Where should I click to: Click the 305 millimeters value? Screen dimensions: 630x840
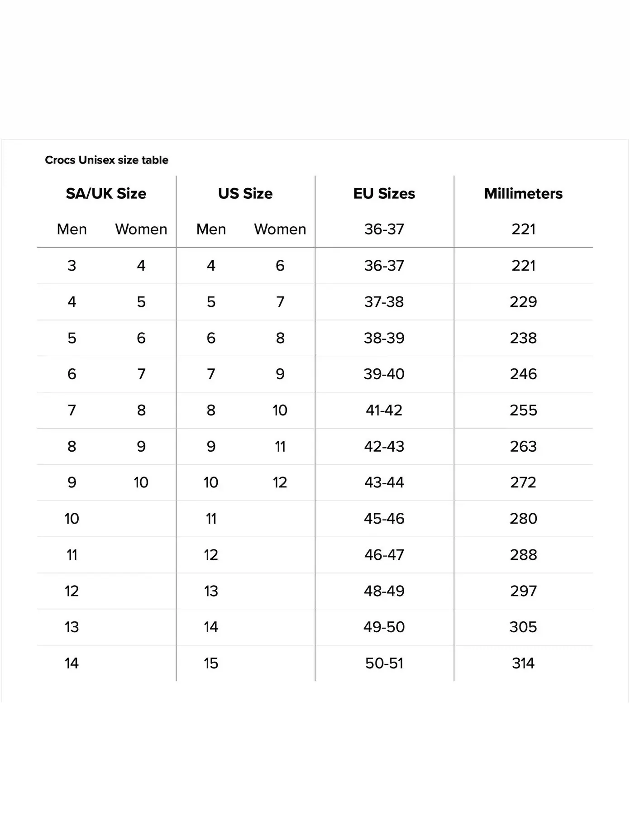[523, 627]
